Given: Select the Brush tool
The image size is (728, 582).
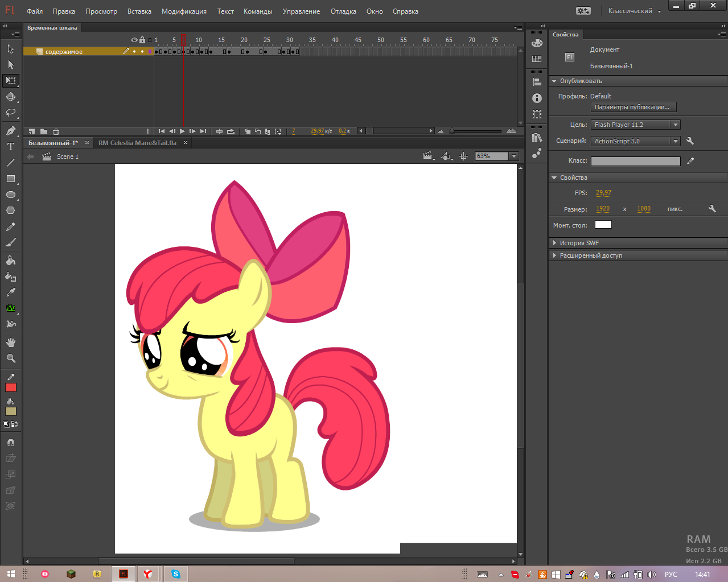Looking at the screenshot, I should (11, 242).
